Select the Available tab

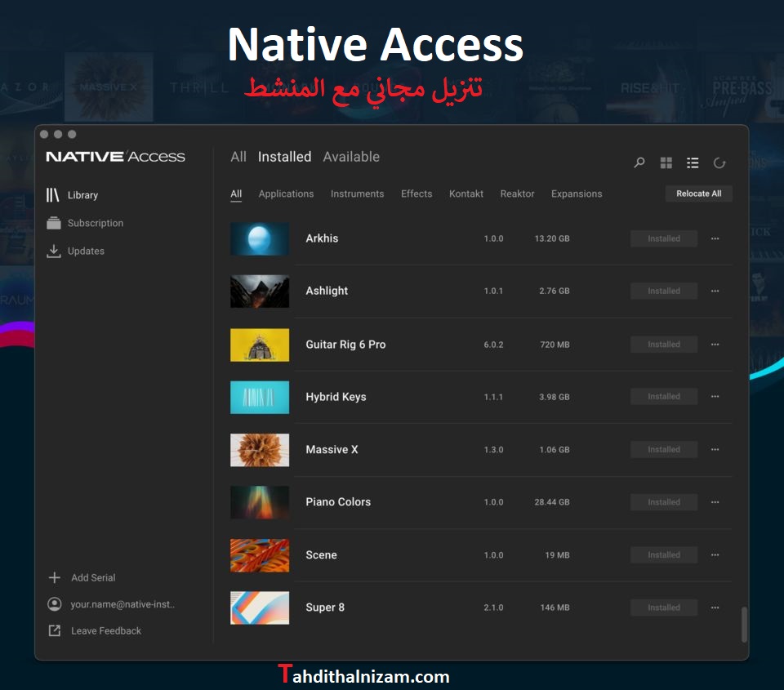click(351, 157)
